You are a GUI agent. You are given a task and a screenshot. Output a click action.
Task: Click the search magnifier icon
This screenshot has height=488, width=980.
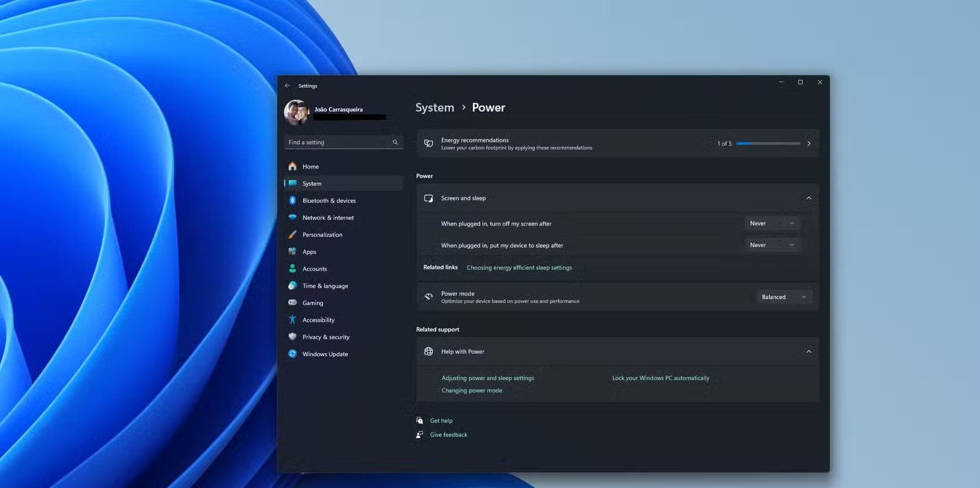[395, 142]
